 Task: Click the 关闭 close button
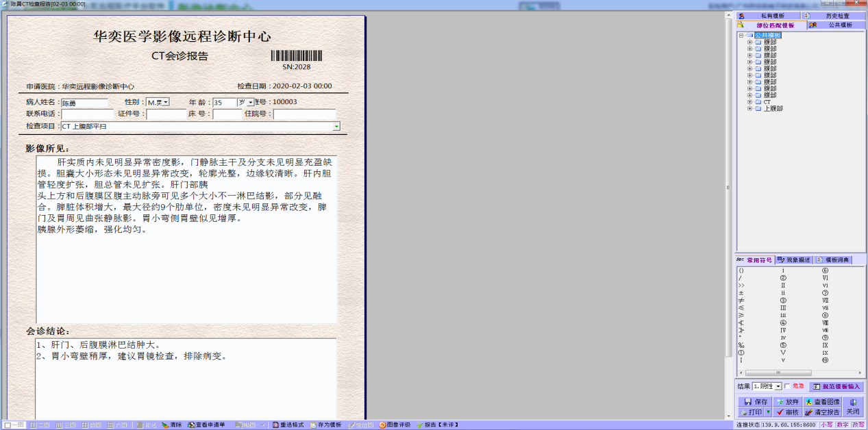tap(852, 407)
